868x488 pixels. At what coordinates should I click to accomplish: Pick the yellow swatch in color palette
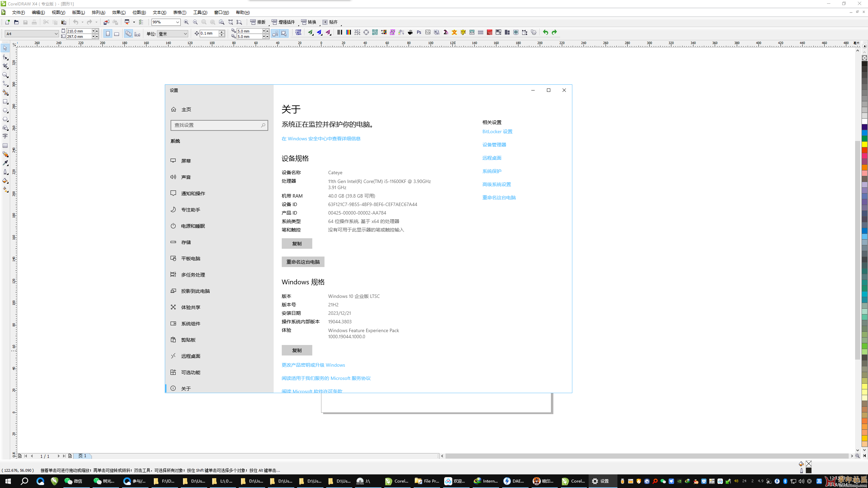864,144
